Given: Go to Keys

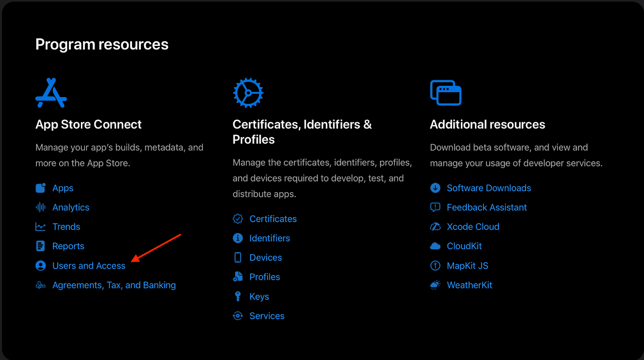Looking at the screenshot, I should [x=259, y=296].
